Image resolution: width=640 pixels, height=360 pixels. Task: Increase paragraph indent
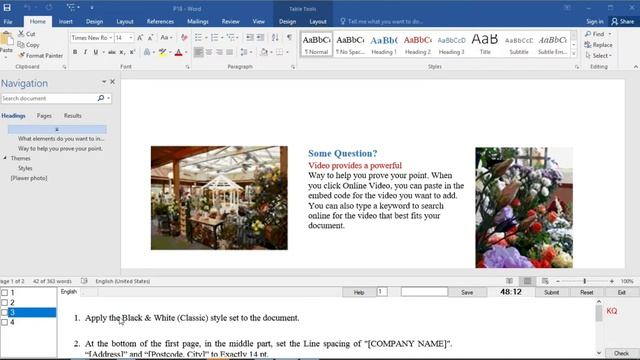[260, 38]
